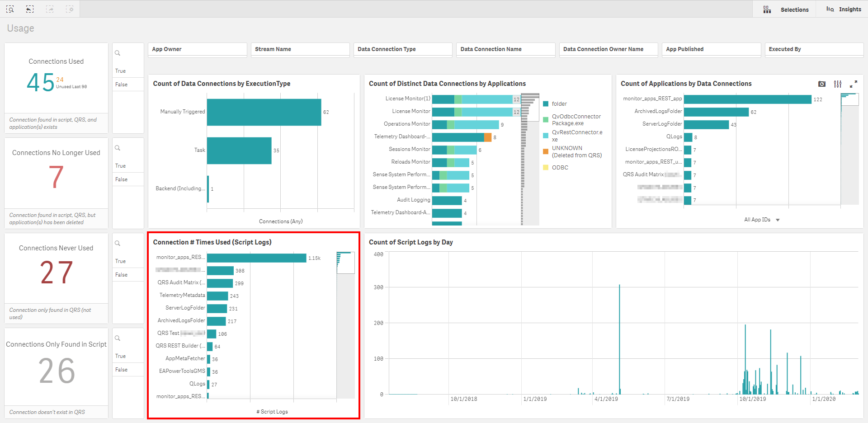Click the QvRestConnector.exe legend color swatch

(x=546, y=136)
